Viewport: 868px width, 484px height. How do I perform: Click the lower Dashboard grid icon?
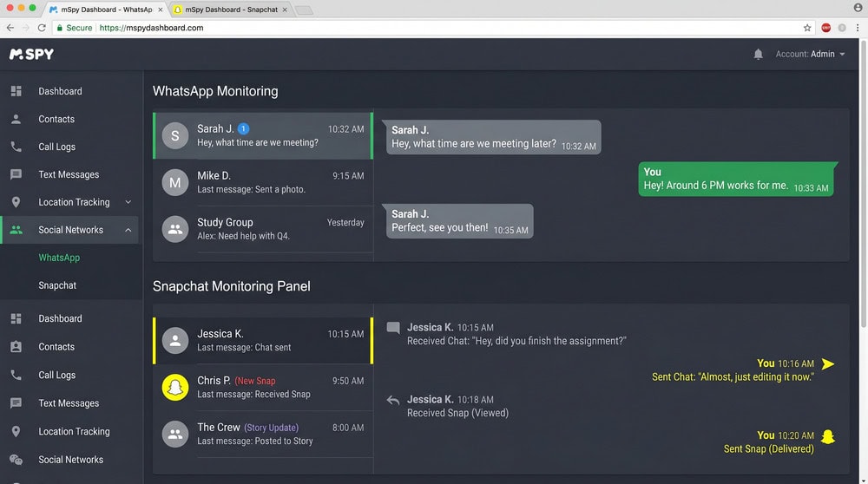(16, 318)
